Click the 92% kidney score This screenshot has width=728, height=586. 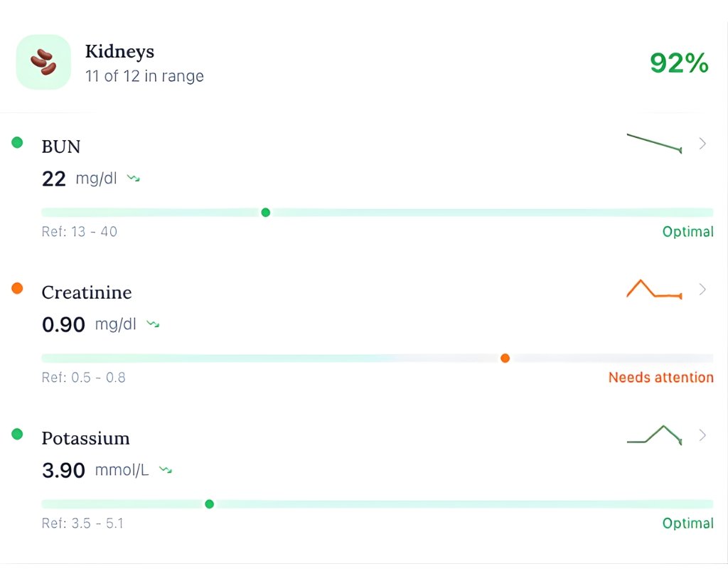pyautogui.click(x=679, y=63)
